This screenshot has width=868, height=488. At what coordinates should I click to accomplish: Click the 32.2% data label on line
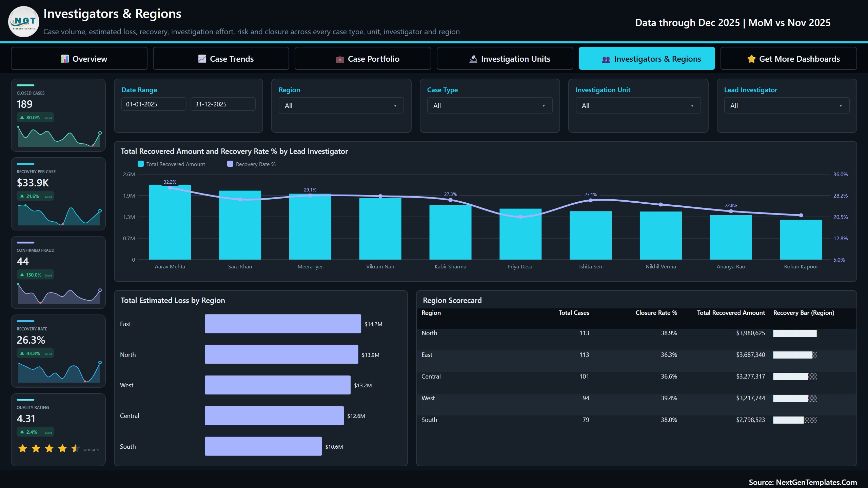pos(170,182)
